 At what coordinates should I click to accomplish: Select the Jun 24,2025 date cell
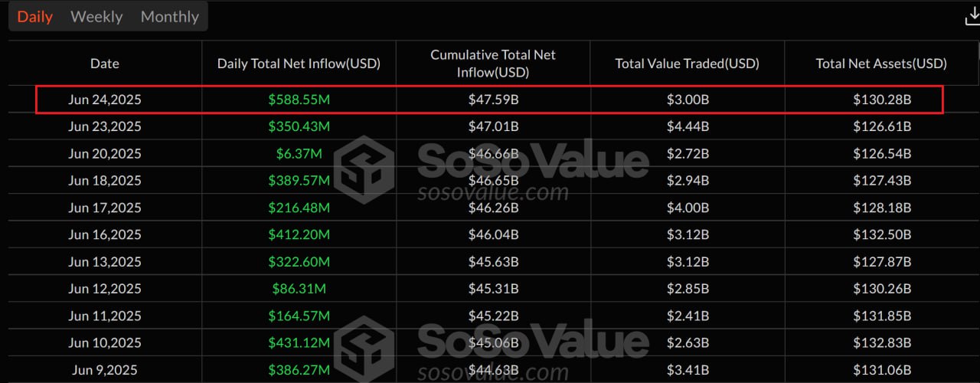click(105, 100)
